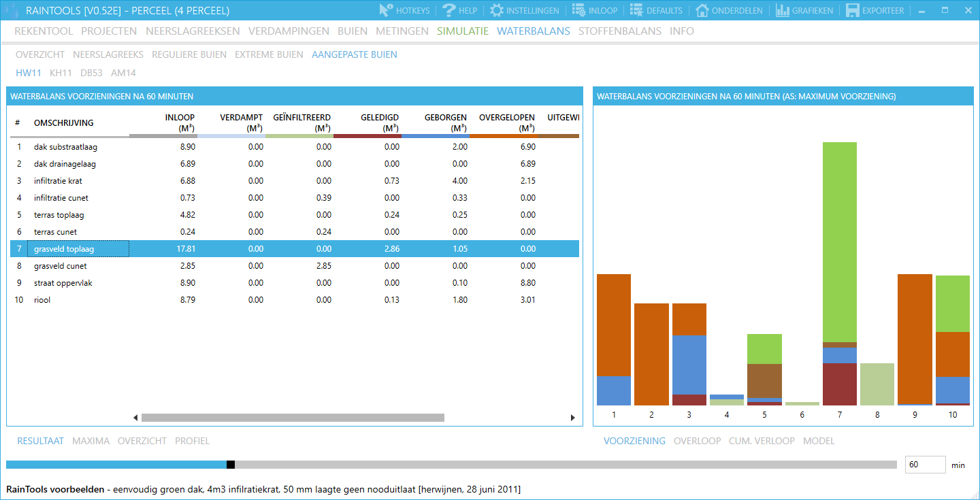Choose the Reguliere buien sub-tab
The width and height of the screenshot is (980, 500).
point(189,54)
